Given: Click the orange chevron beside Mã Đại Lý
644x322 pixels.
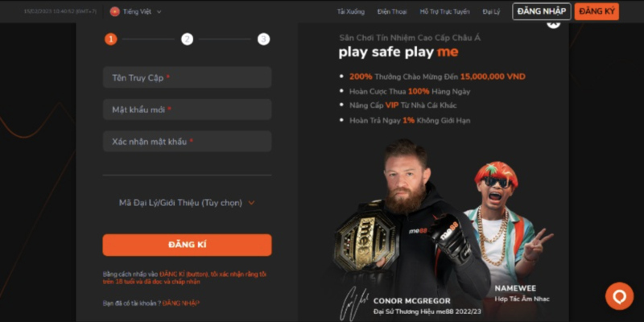Looking at the screenshot, I should [x=251, y=203].
